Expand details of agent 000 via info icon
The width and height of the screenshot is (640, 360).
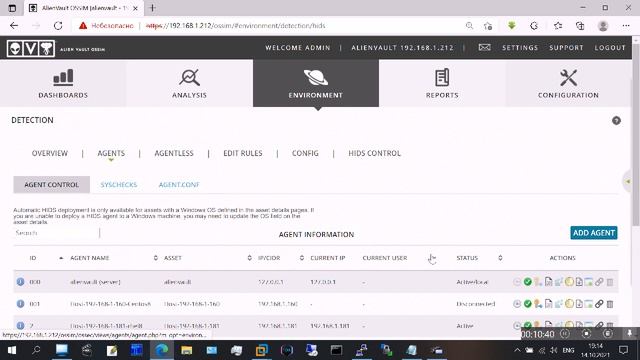tap(20, 282)
